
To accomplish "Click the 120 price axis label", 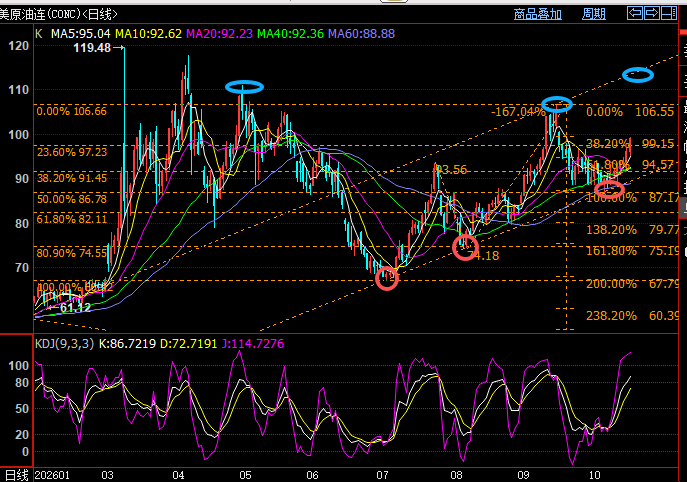I will coord(18,46).
